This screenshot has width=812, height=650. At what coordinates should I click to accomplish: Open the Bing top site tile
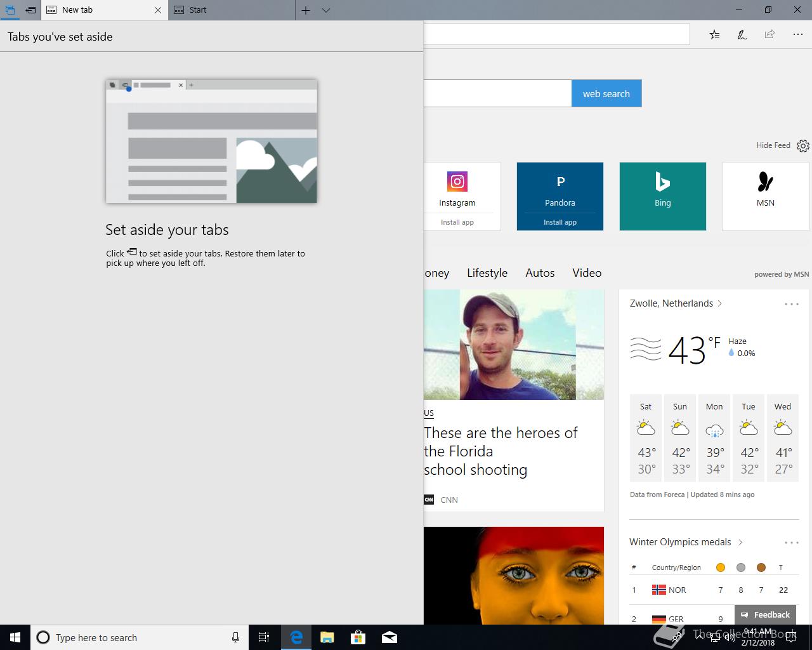(x=663, y=196)
